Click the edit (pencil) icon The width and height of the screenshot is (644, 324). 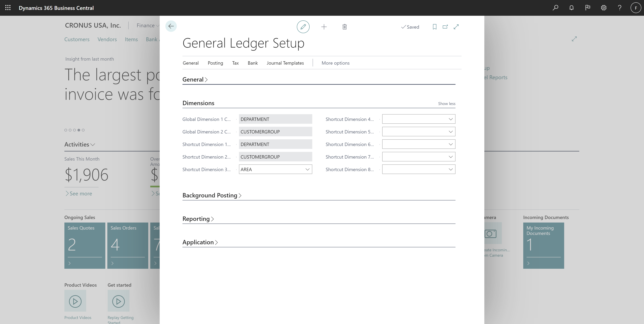303,26
